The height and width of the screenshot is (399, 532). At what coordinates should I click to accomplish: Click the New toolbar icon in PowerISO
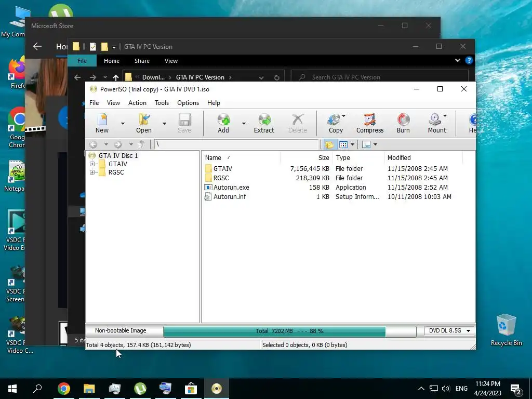[x=102, y=123]
